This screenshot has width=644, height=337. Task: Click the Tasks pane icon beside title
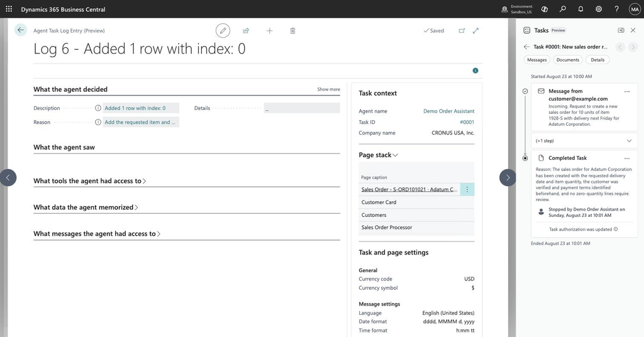[x=526, y=30]
